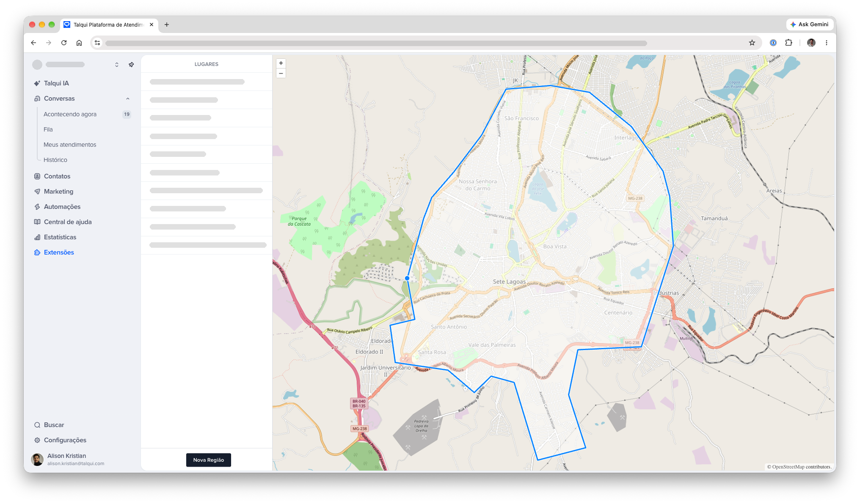
Task: Click the blue polygon vertex handle
Action: (x=407, y=278)
